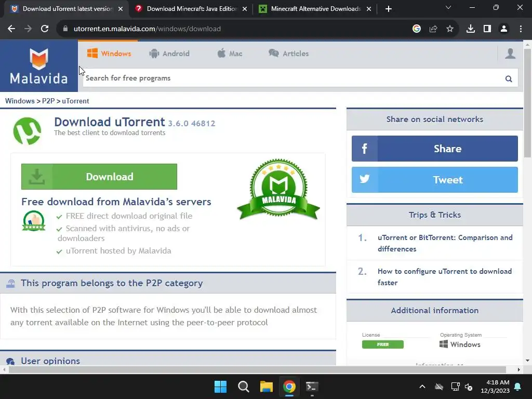Close the Download Minecraft Java Edition tab

tap(245, 9)
